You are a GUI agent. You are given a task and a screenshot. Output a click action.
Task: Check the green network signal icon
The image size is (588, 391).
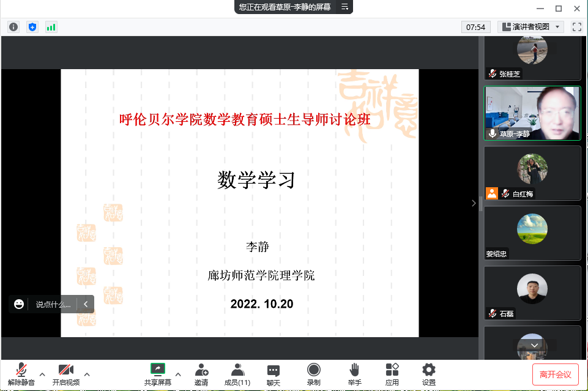tap(51, 27)
